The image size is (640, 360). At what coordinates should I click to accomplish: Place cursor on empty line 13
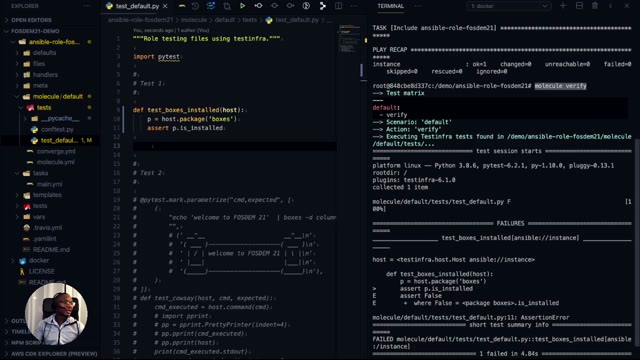click(235, 146)
